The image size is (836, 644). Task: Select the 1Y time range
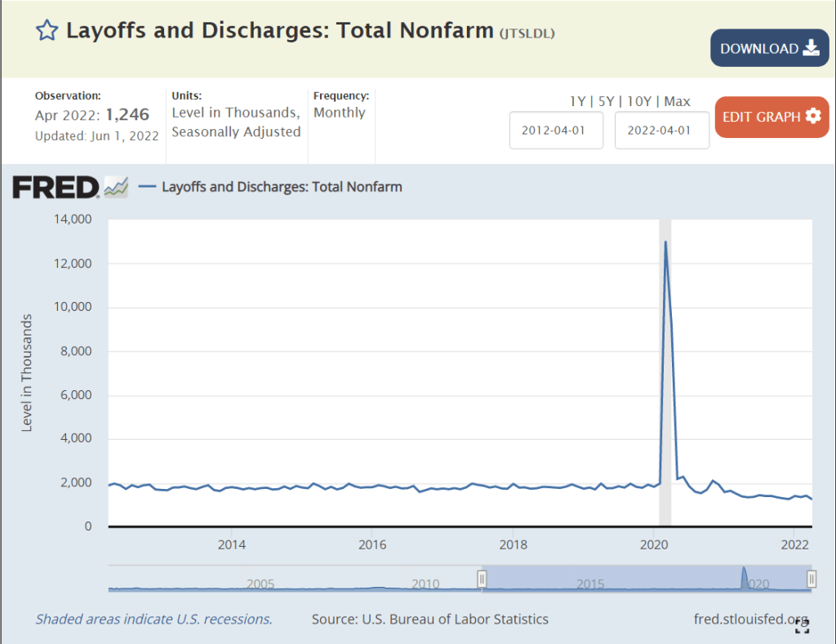(577, 101)
